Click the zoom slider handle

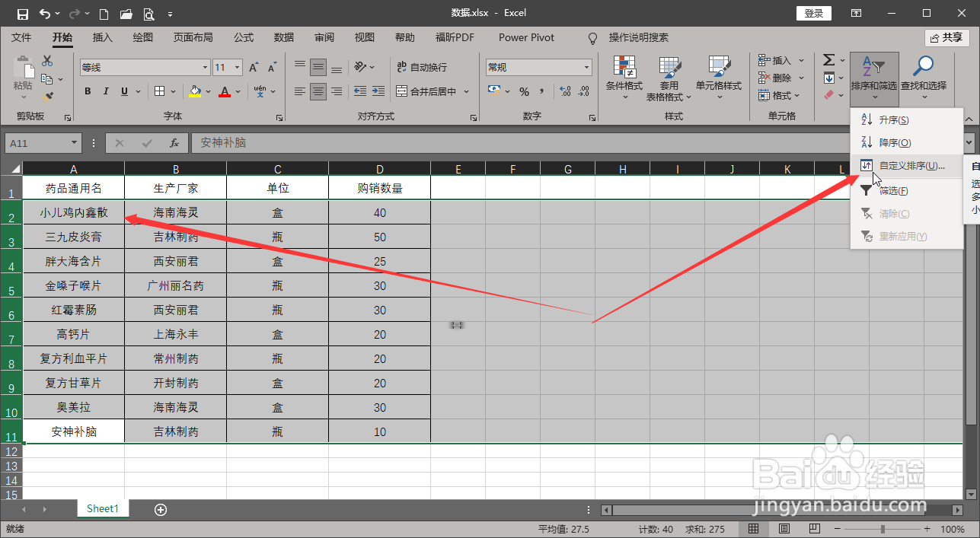pyautogui.click(x=883, y=529)
